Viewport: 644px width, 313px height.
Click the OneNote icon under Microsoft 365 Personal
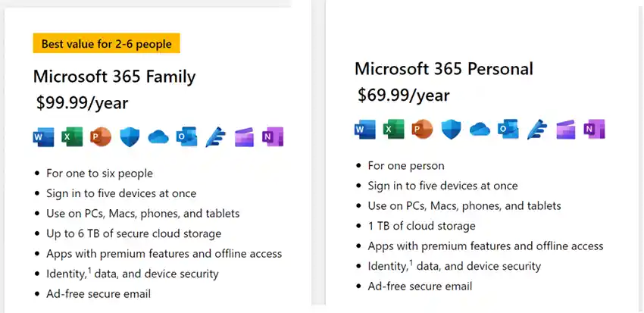594,130
